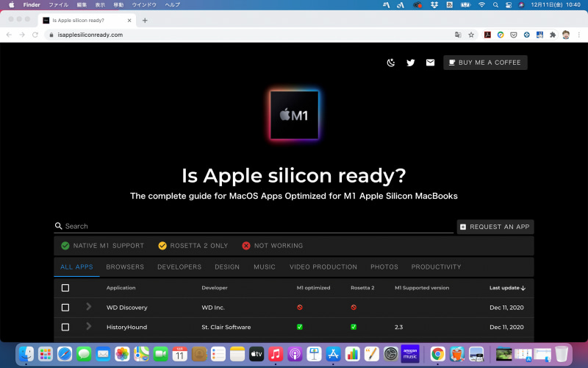Open Amazon Music from the Dock
The image size is (588, 368).
click(x=410, y=354)
